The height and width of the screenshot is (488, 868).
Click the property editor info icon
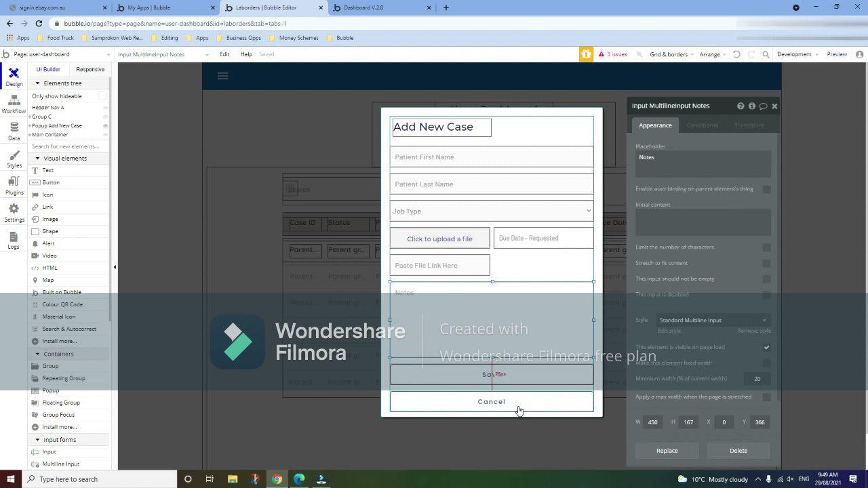[751, 106]
